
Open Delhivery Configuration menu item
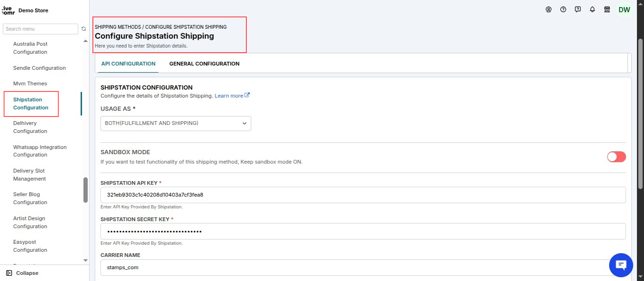click(x=30, y=127)
